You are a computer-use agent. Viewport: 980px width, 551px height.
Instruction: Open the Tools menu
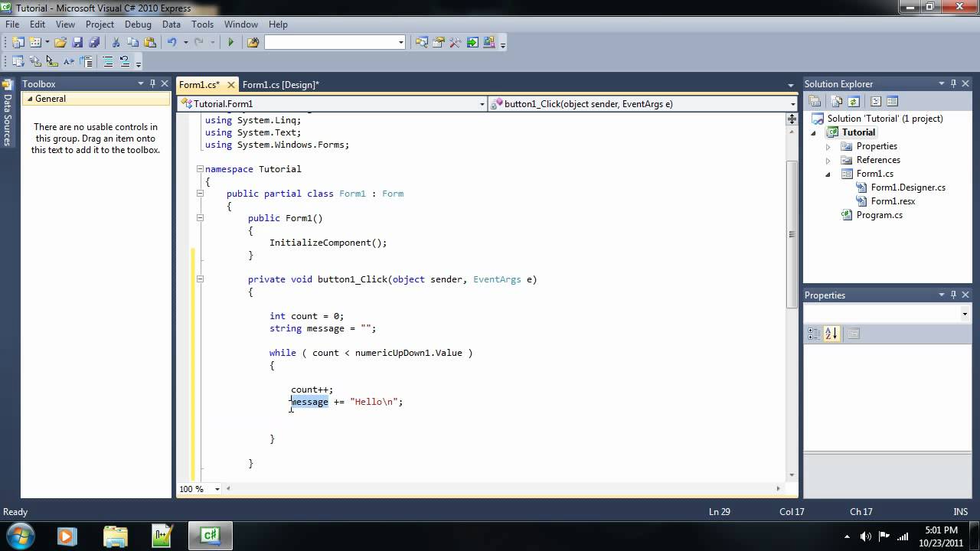click(202, 24)
